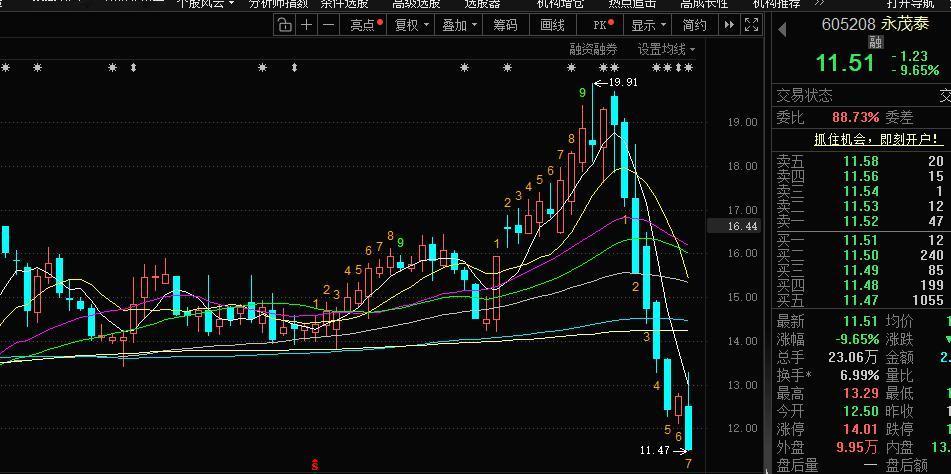Click the left triangle arrow beside stock code

point(782,28)
